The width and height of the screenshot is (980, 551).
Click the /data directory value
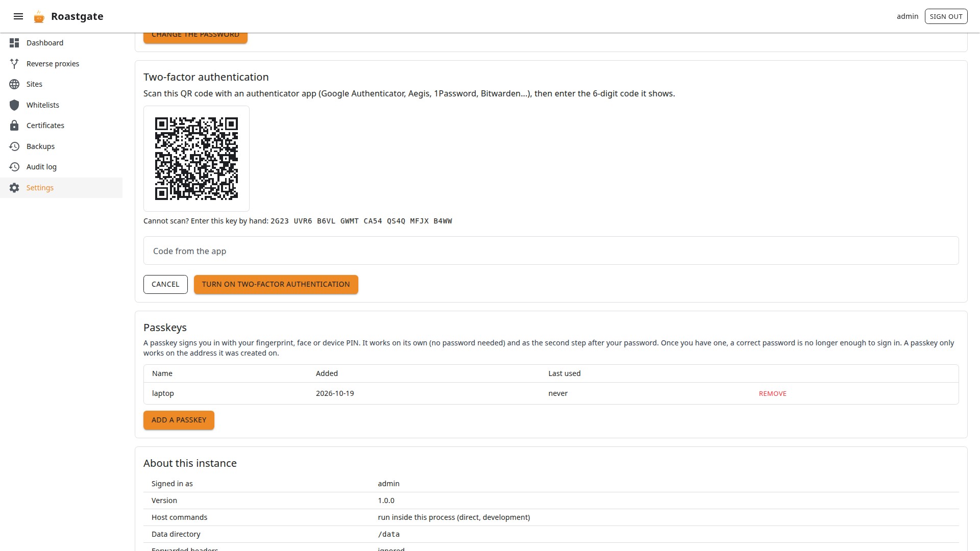pos(388,534)
